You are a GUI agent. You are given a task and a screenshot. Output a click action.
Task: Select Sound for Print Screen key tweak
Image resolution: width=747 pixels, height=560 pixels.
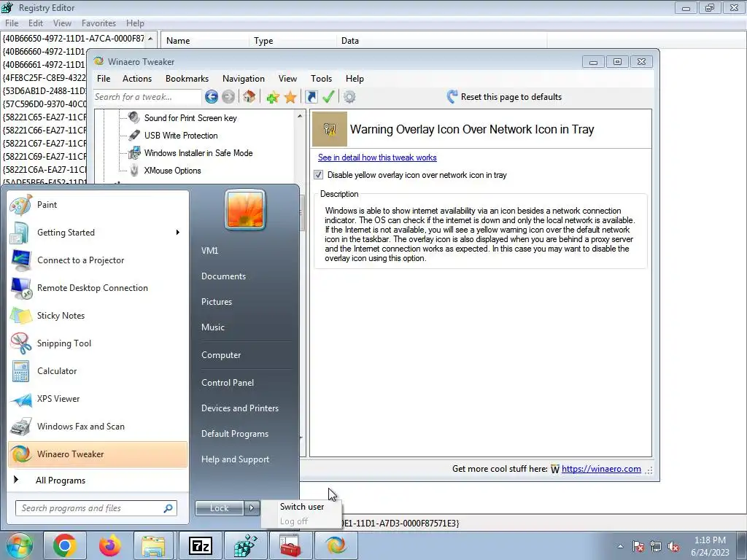[190, 118]
